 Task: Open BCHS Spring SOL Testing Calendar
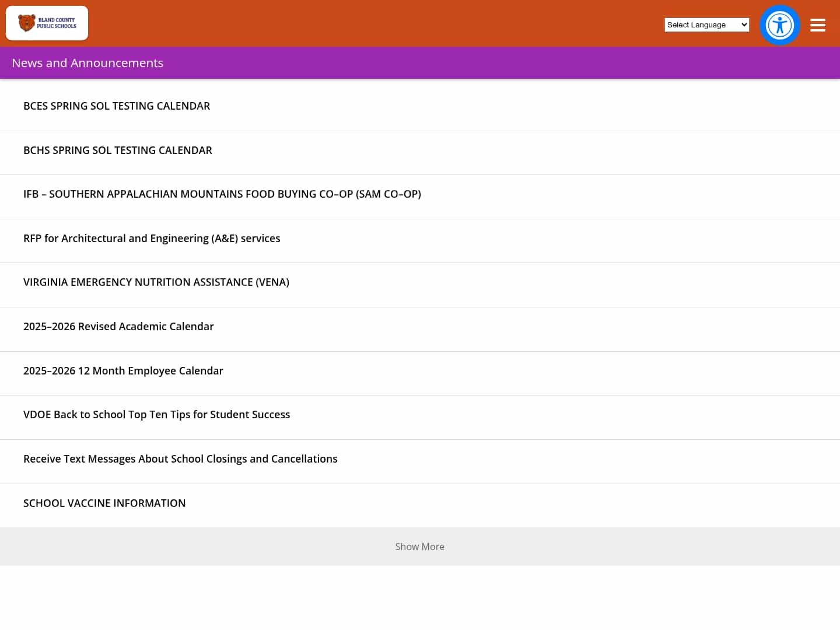118,150
